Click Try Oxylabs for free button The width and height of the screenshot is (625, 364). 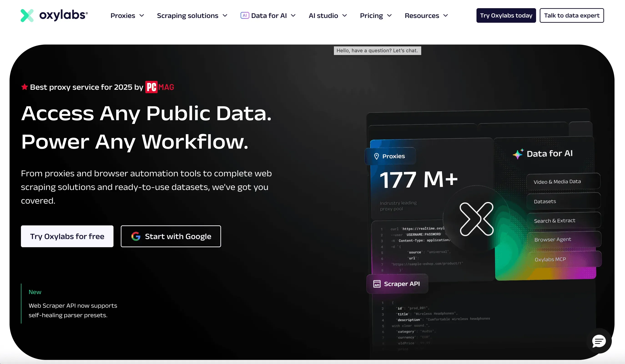pos(67,236)
